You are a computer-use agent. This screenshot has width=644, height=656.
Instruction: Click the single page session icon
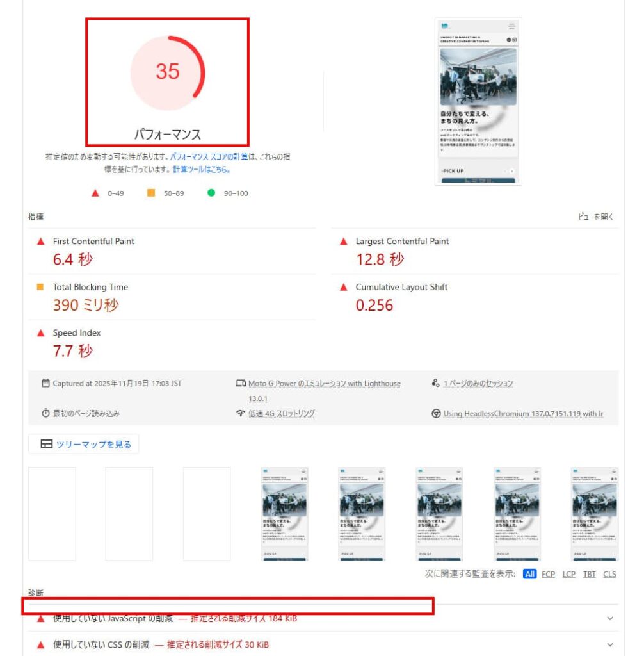(436, 383)
